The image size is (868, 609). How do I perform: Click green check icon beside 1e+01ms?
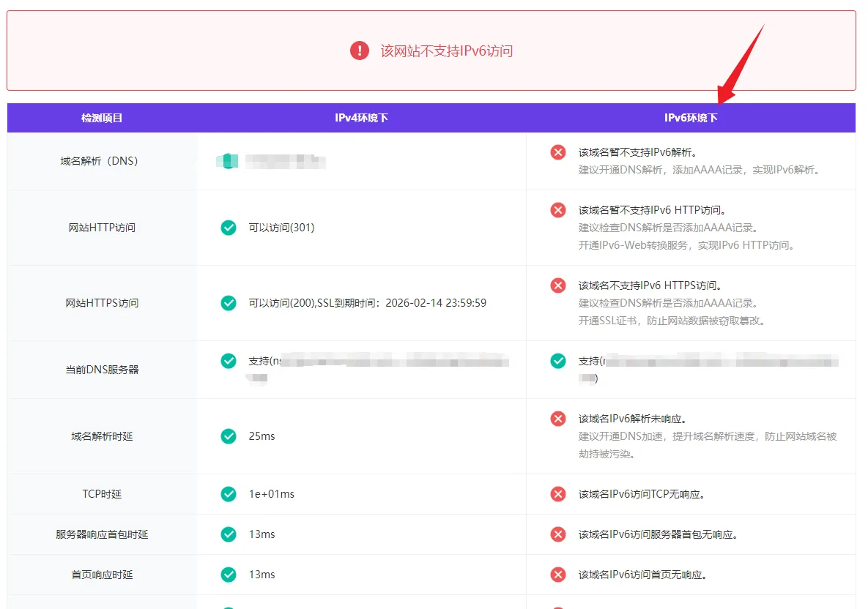pyautogui.click(x=228, y=494)
